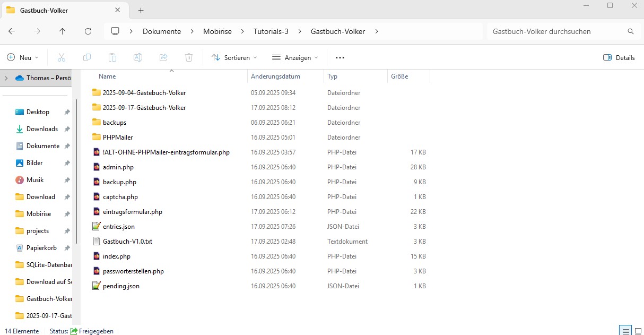Click the Refresh icon in navigation bar
644x335 pixels.
click(x=88, y=31)
